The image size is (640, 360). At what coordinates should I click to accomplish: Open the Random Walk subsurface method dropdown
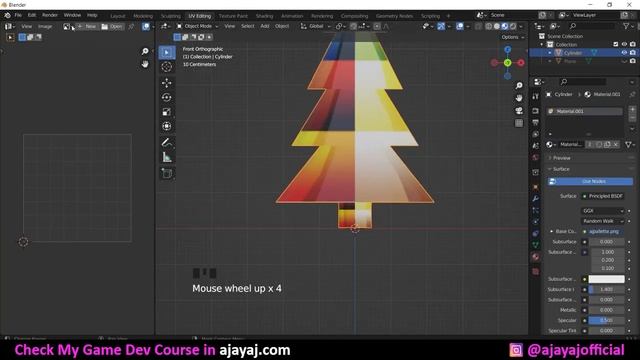[602, 221]
